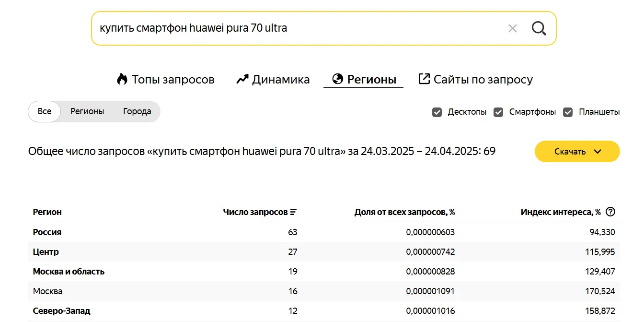Screen dimensions: 644x322
Task: Click the Регион column header
Action: [x=47, y=212]
